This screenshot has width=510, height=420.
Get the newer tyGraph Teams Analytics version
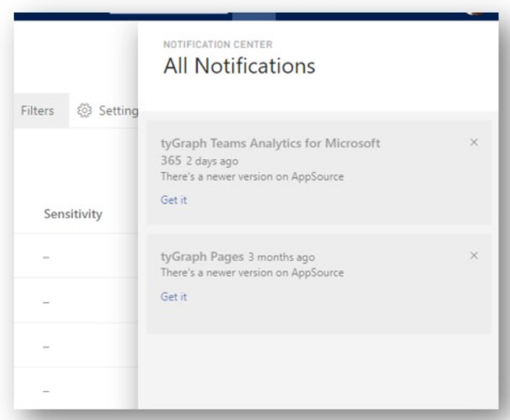pos(174,200)
